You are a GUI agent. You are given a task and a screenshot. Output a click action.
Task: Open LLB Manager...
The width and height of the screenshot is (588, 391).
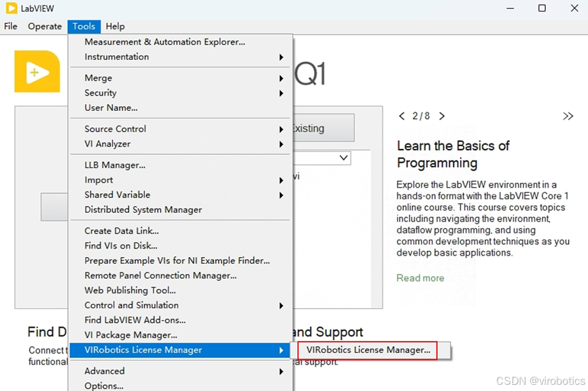tap(180, 165)
